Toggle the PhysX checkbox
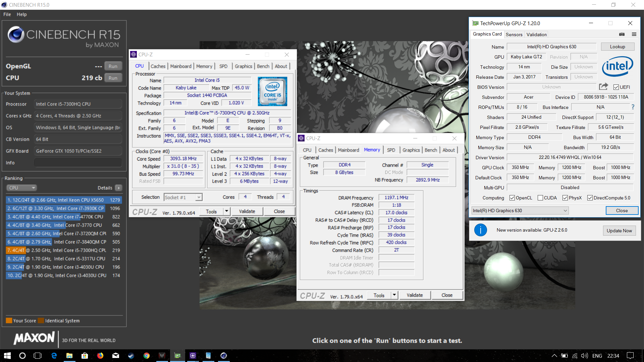This screenshot has width=644, height=362. pyautogui.click(x=565, y=198)
